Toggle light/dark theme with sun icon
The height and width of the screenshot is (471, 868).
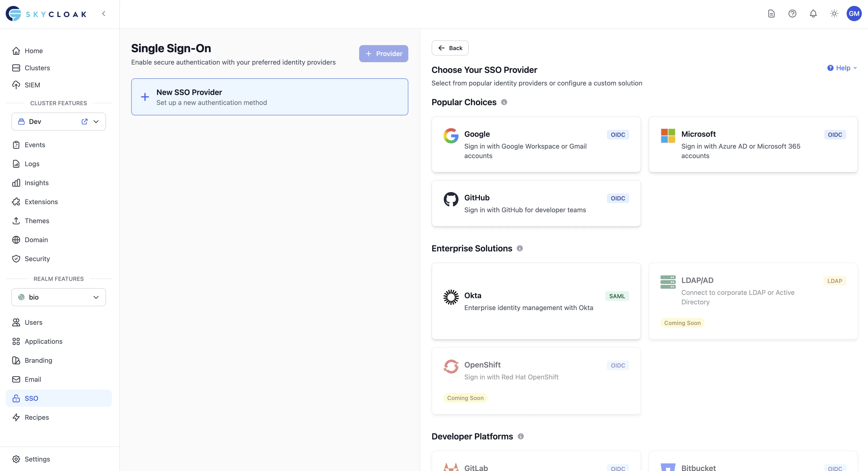pos(834,14)
